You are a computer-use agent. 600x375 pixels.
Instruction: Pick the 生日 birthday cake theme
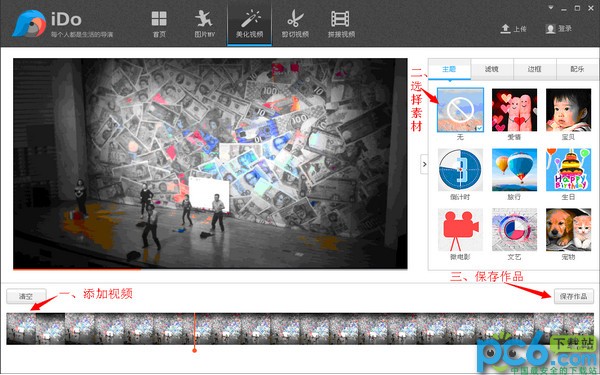(568, 170)
